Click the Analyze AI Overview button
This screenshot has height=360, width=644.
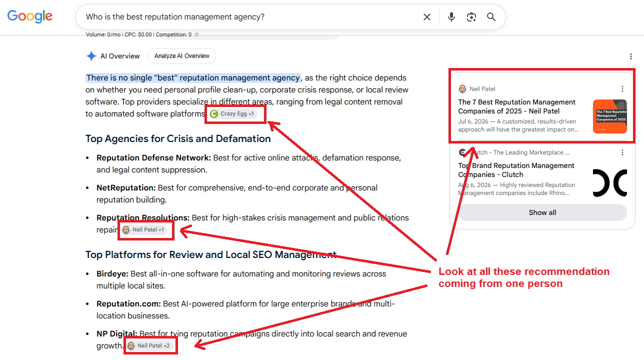point(182,56)
